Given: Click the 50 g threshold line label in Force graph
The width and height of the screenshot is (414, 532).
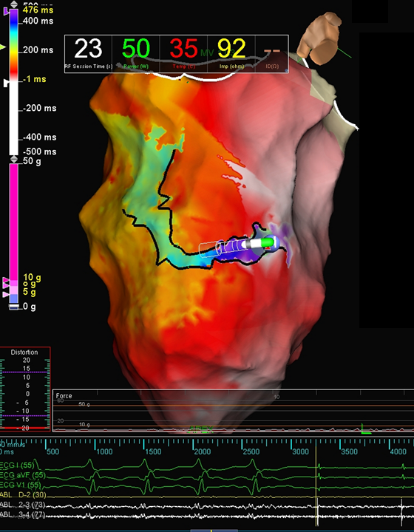Looking at the screenshot, I should pyautogui.click(x=84, y=405).
